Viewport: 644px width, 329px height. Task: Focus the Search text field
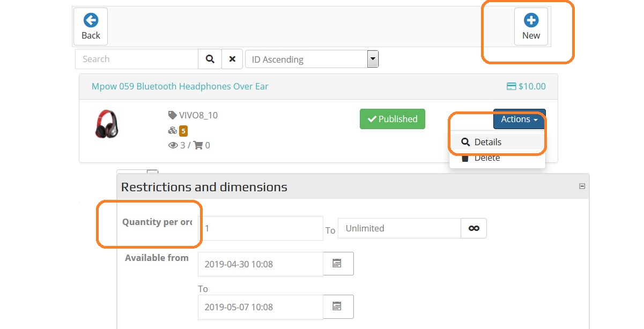coord(137,59)
